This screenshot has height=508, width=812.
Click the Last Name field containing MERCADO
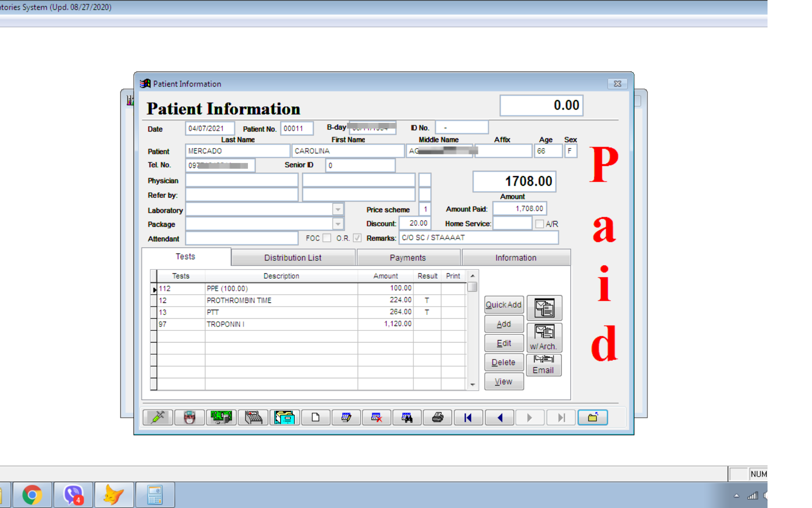click(238, 151)
